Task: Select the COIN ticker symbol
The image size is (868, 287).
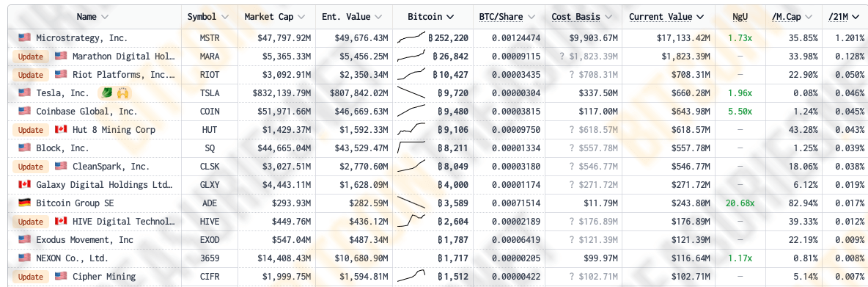Action: point(209,112)
